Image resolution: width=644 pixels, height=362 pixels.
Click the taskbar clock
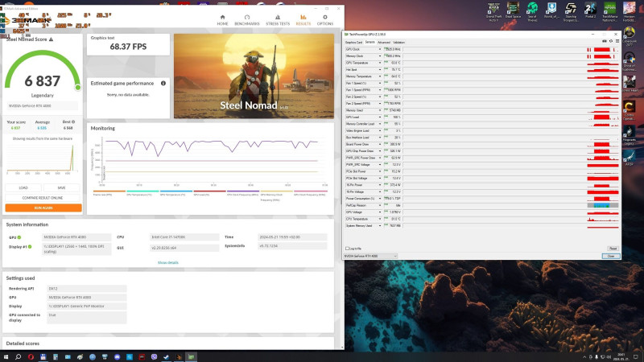tap(621, 356)
